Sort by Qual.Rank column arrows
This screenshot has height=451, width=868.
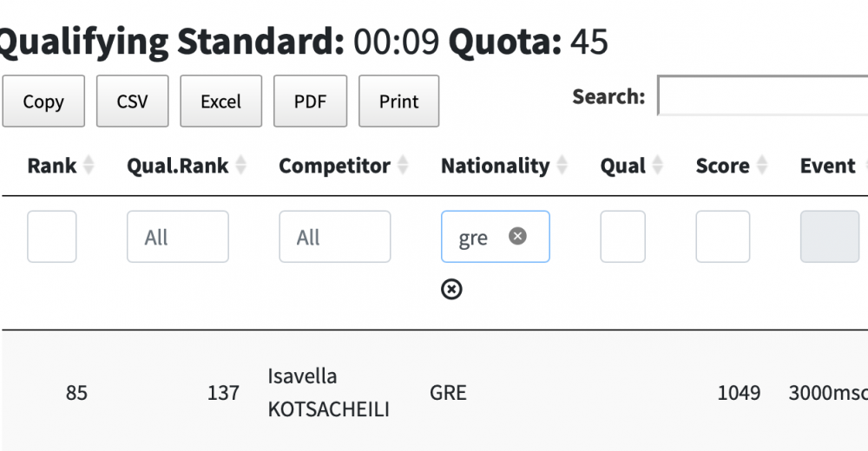(x=240, y=166)
